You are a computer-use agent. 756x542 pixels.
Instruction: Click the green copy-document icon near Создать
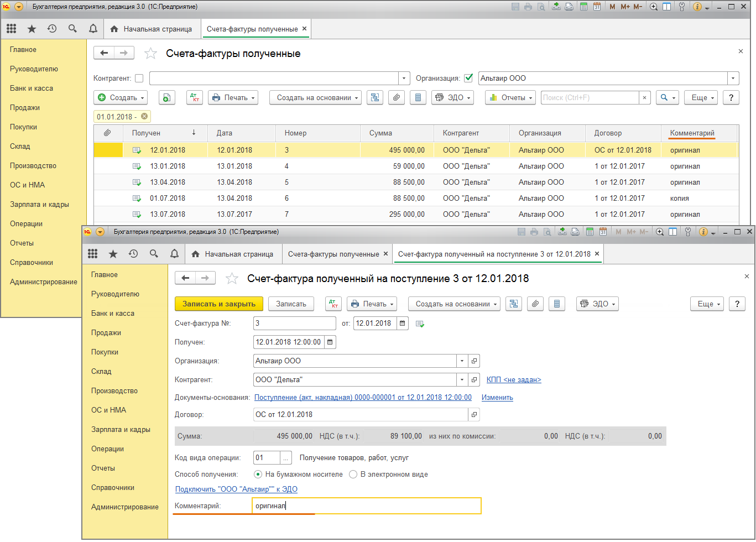(x=167, y=97)
